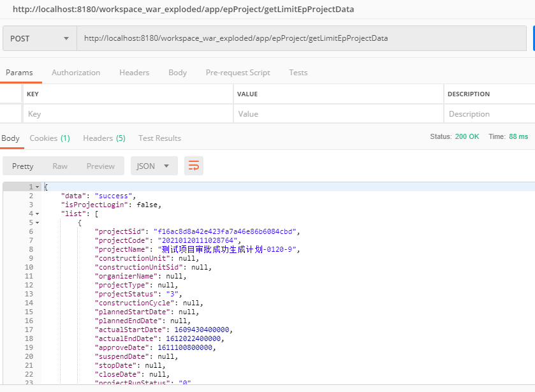Click the VALUE column header
The height and width of the screenshot is (392, 535).
[247, 94]
